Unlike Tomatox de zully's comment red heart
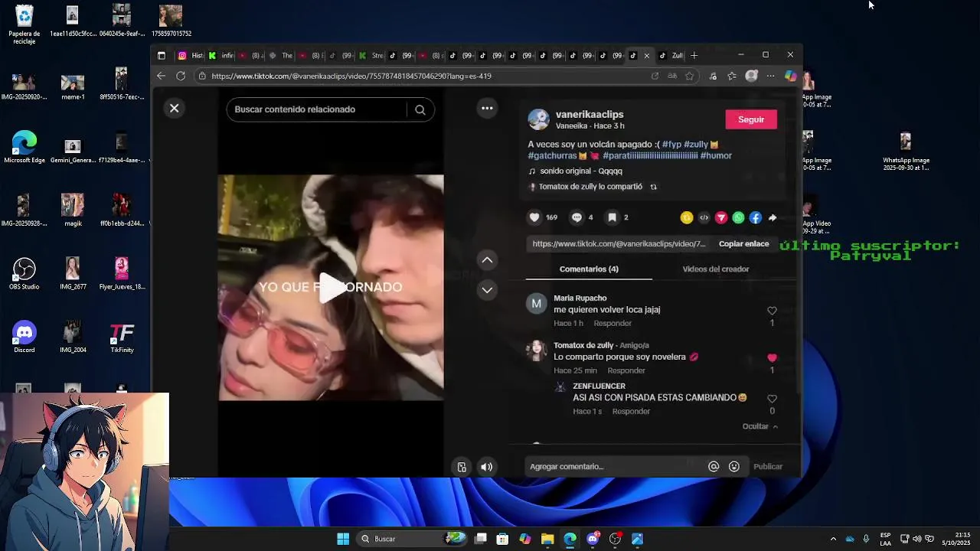 click(x=772, y=358)
